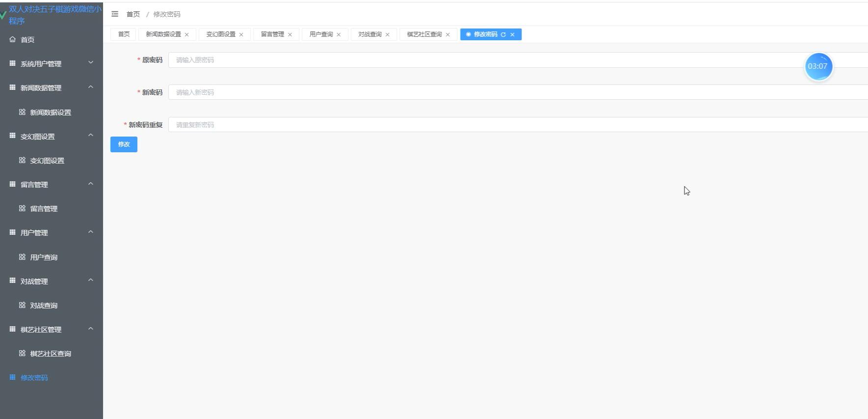
Task: Click the blue 03:07 timer bubble
Action: (818, 66)
